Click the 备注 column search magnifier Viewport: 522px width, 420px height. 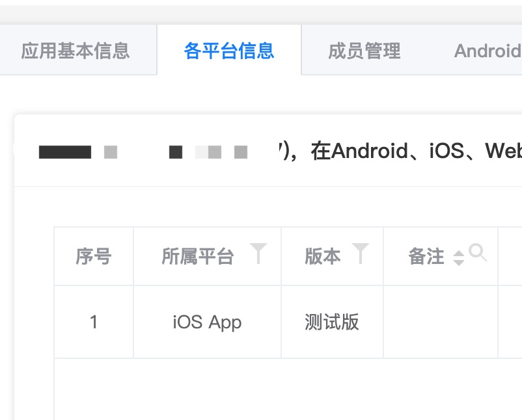(x=478, y=253)
